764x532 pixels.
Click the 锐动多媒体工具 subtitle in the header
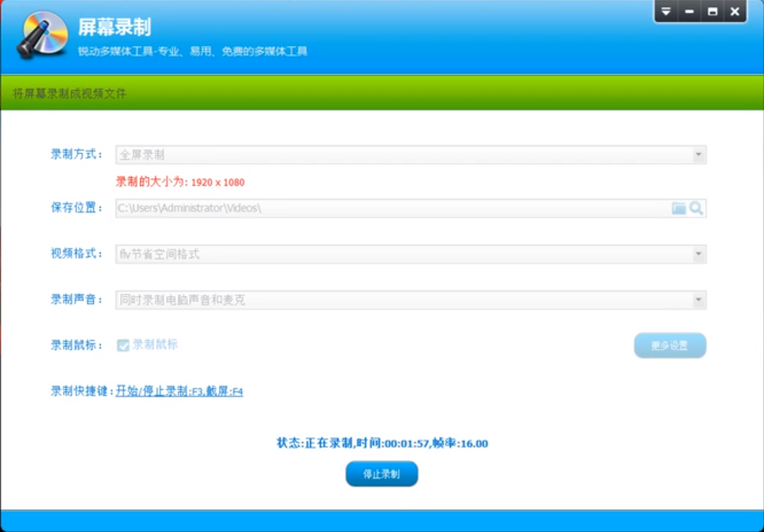tap(192, 51)
